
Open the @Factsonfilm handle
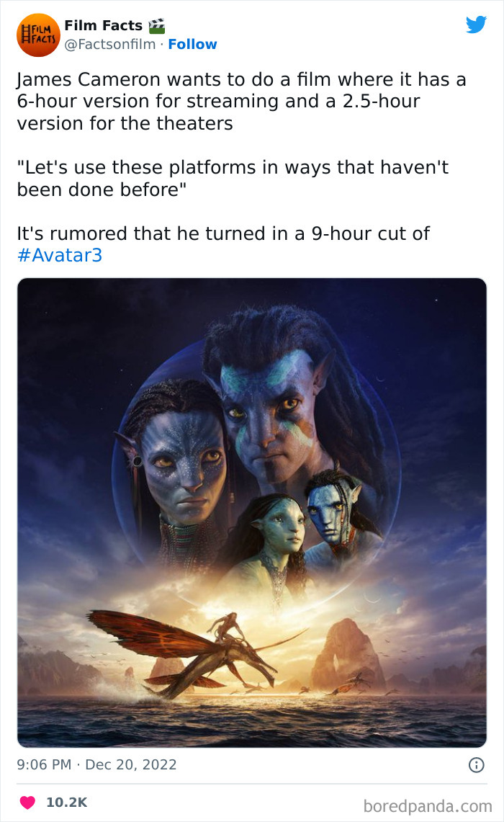coord(110,44)
